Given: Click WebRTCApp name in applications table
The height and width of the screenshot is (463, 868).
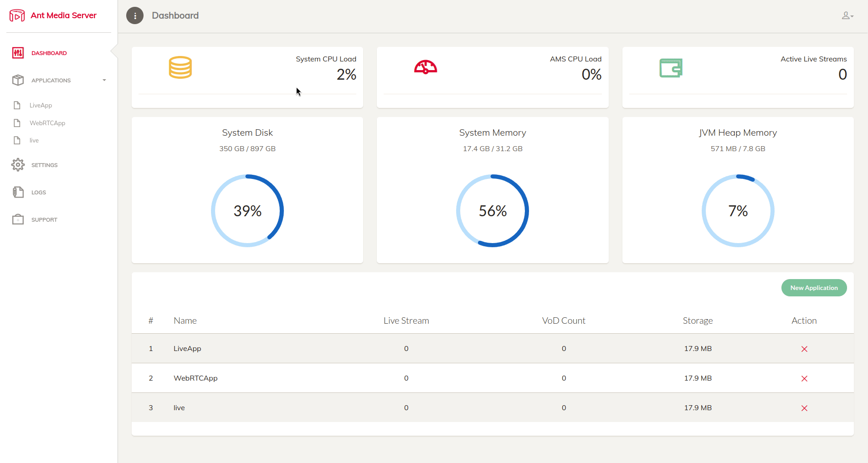Looking at the screenshot, I should pos(195,378).
